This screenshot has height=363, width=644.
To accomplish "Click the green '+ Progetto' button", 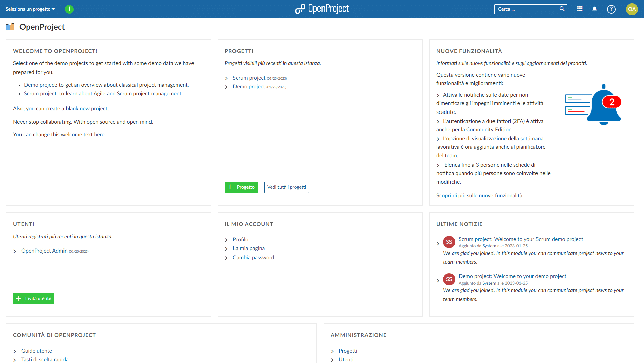I will click(241, 187).
